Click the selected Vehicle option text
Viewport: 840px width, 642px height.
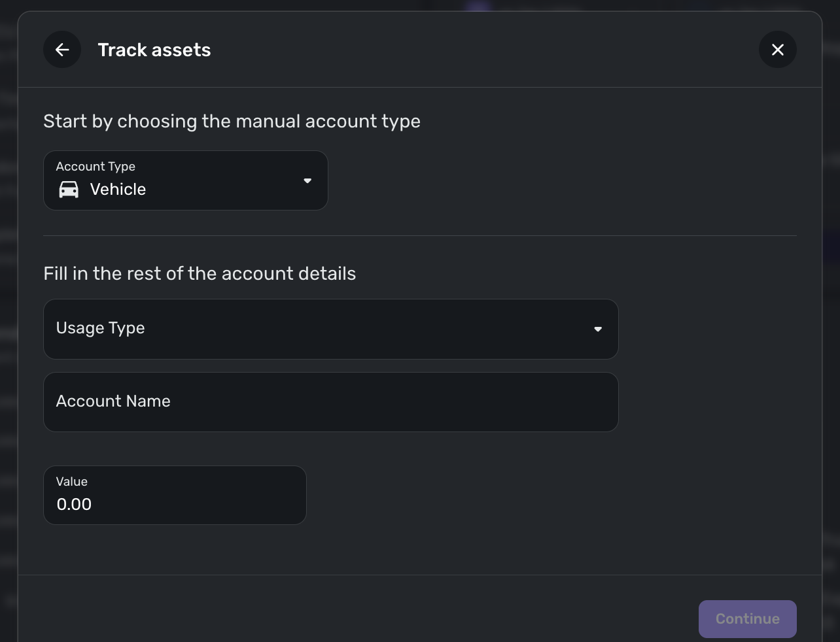(x=118, y=190)
